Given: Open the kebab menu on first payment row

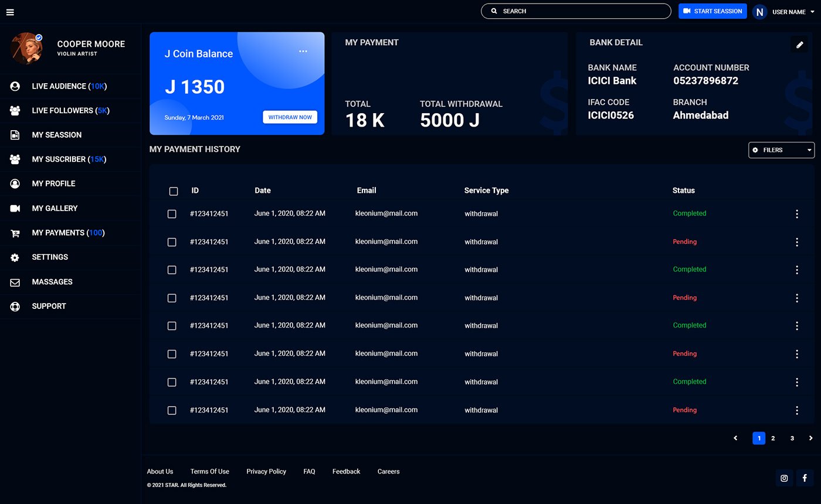Looking at the screenshot, I should point(796,214).
